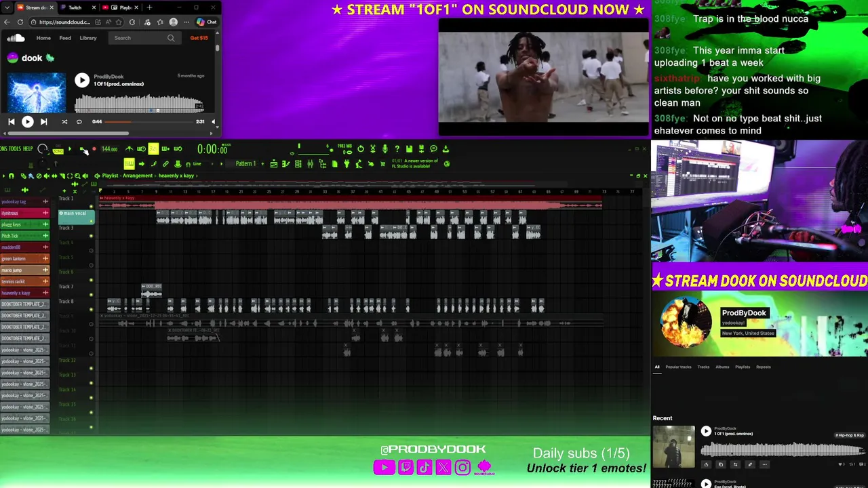The height and width of the screenshot is (488, 868).
Task: Open audio editor scissors icon
Action: 373,148
